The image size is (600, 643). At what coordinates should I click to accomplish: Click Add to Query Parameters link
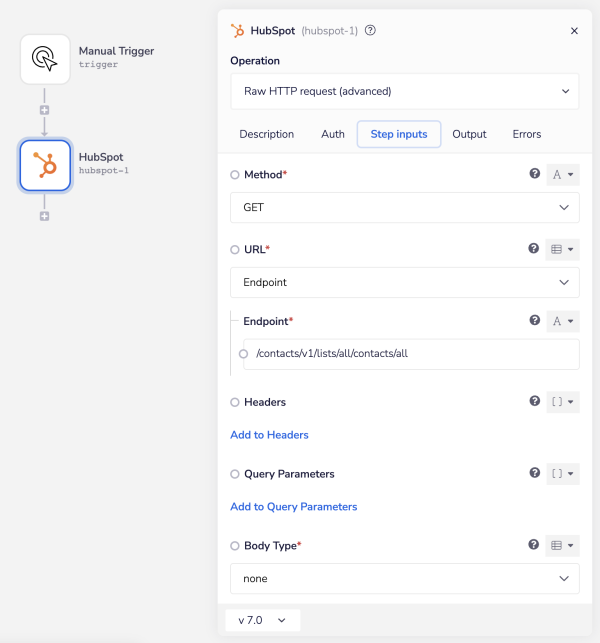293,507
